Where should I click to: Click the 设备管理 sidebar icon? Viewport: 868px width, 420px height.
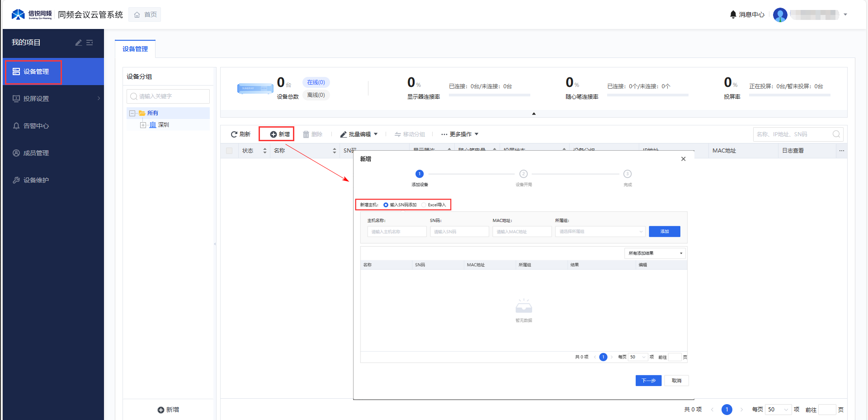(16, 72)
